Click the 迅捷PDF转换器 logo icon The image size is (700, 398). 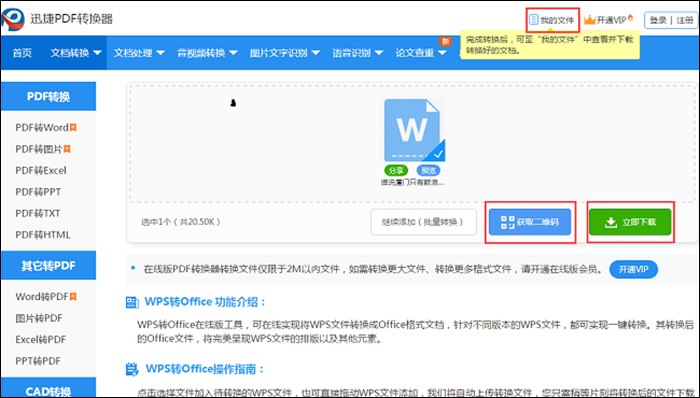[x=13, y=19]
